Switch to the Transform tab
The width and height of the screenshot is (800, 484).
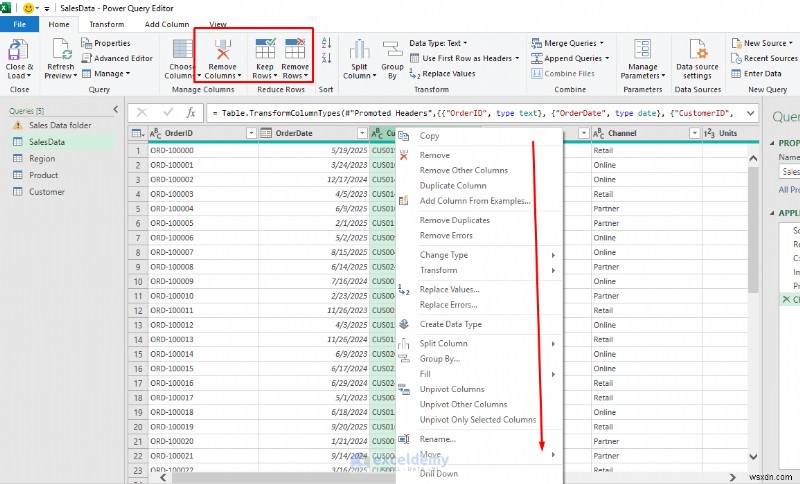pos(107,24)
